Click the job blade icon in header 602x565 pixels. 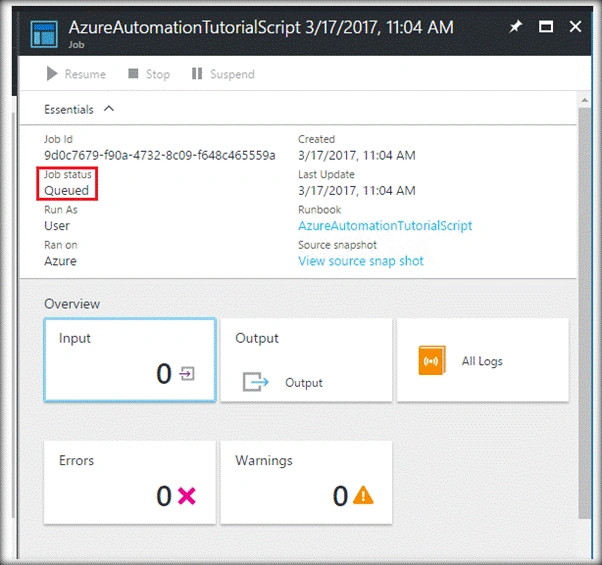(x=44, y=34)
